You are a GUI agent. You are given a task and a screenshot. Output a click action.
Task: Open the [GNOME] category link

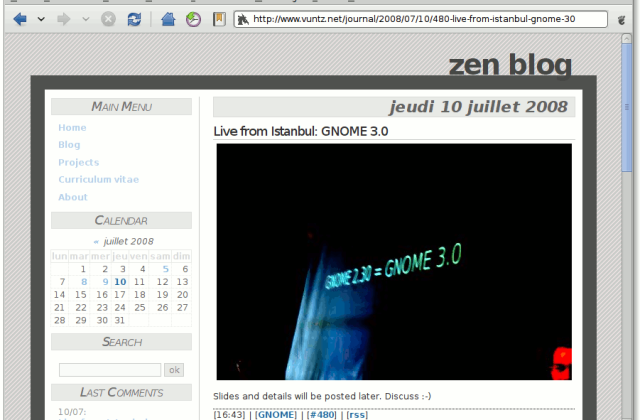[x=276, y=415]
